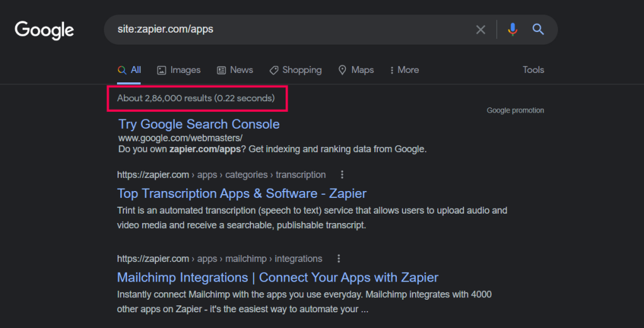The image size is (644, 328).
Task: Open the Tools menu
Action: pos(533,70)
